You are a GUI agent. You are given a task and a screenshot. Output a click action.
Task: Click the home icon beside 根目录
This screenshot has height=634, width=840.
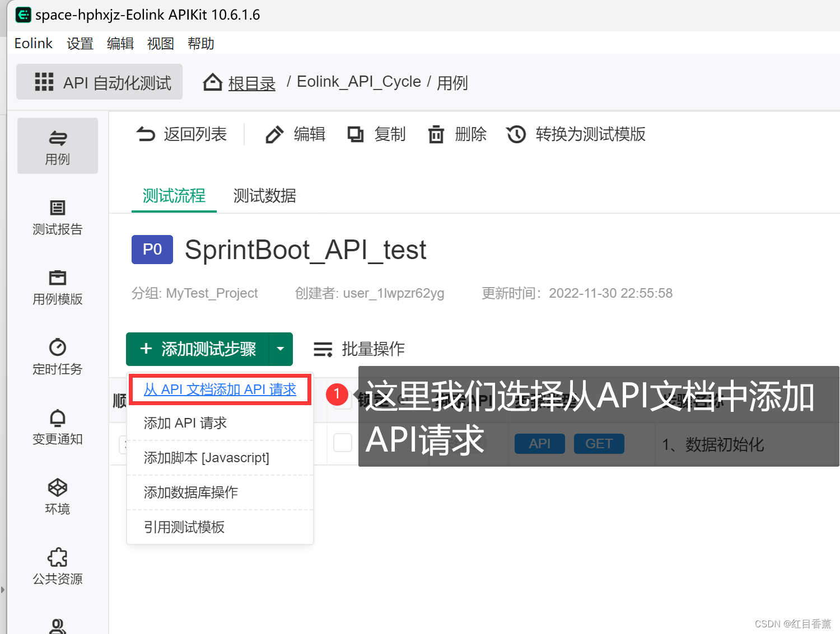pyautogui.click(x=212, y=82)
